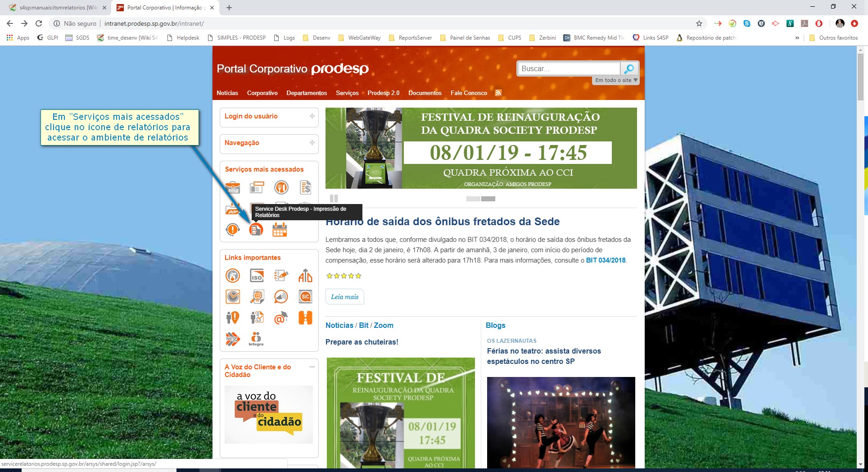
Task: Open the SIC link icon
Action: point(305,296)
